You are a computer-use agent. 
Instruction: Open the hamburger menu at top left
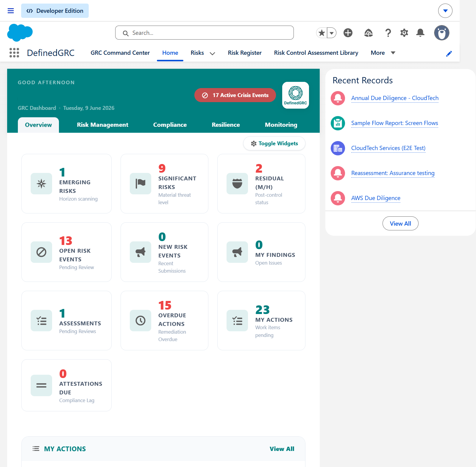11,11
